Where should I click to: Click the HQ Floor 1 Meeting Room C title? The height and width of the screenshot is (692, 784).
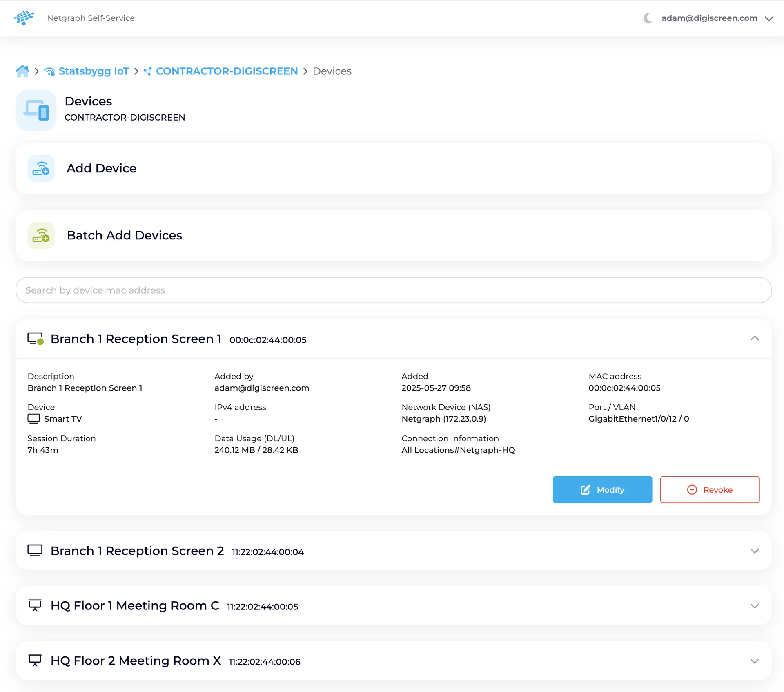135,605
